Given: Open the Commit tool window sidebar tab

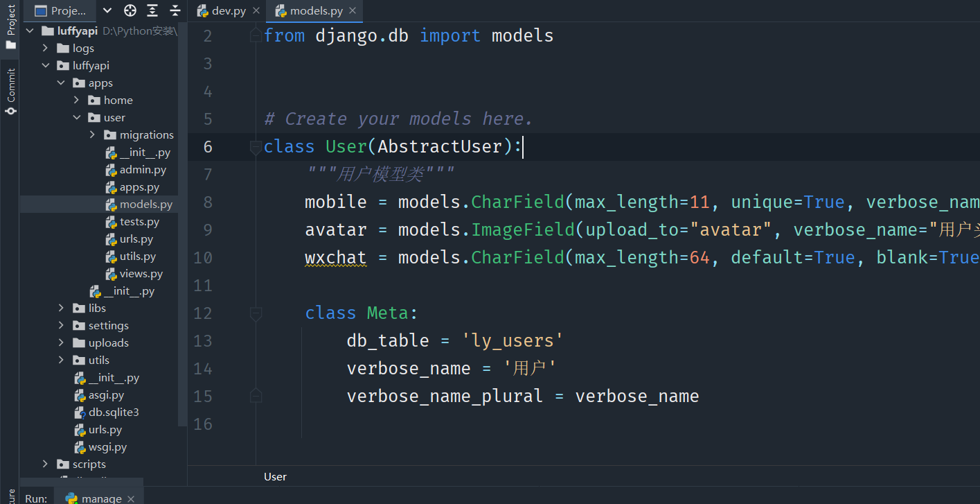Looking at the screenshot, I should point(10,92).
